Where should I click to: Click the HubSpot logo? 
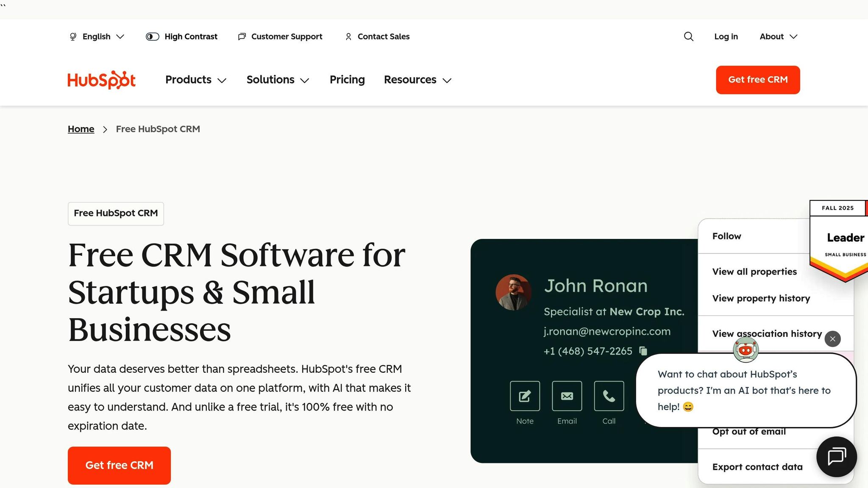point(101,80)
